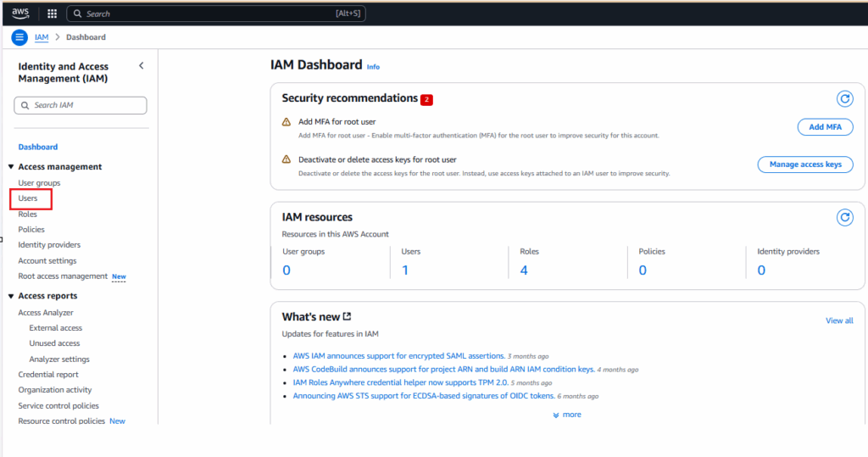868x457 pixels.
Task: Open Organization activity in the sidebar
Action: coord(55,390)
